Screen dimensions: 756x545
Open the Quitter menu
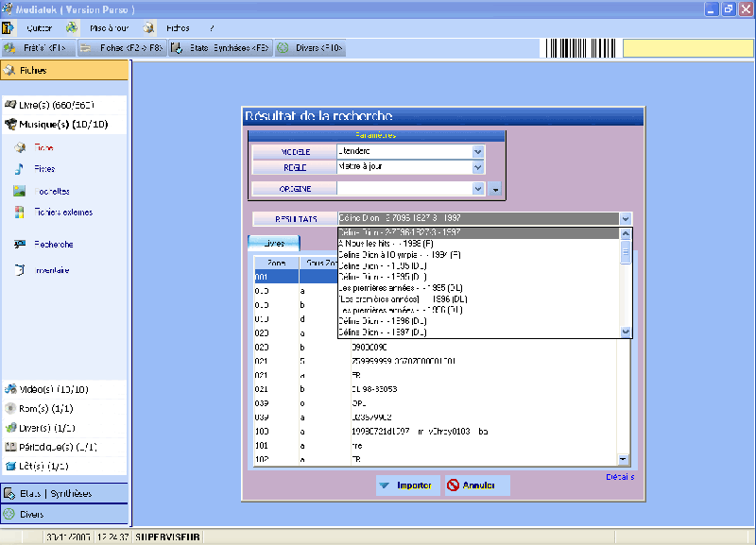point(39,28)
